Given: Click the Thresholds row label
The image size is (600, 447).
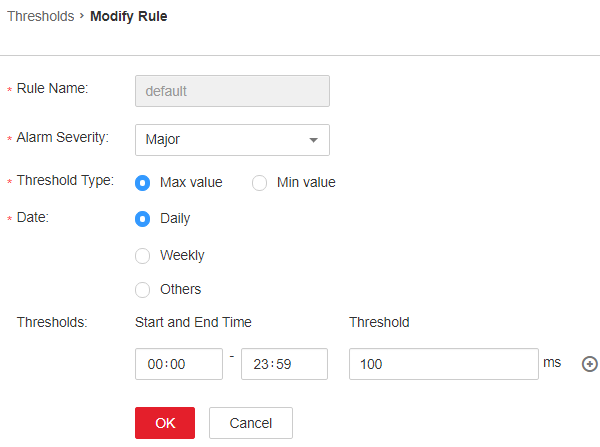Looking at the screenshot, I should coord(52,322).
